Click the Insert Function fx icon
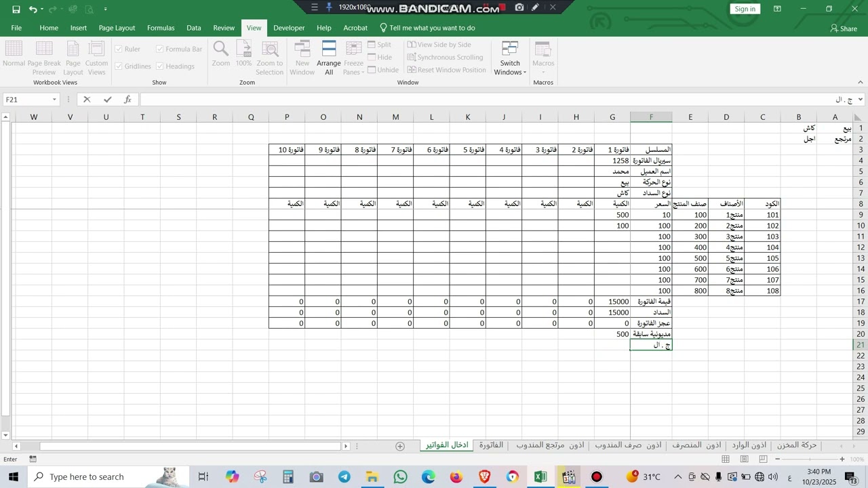 (127, 100)
